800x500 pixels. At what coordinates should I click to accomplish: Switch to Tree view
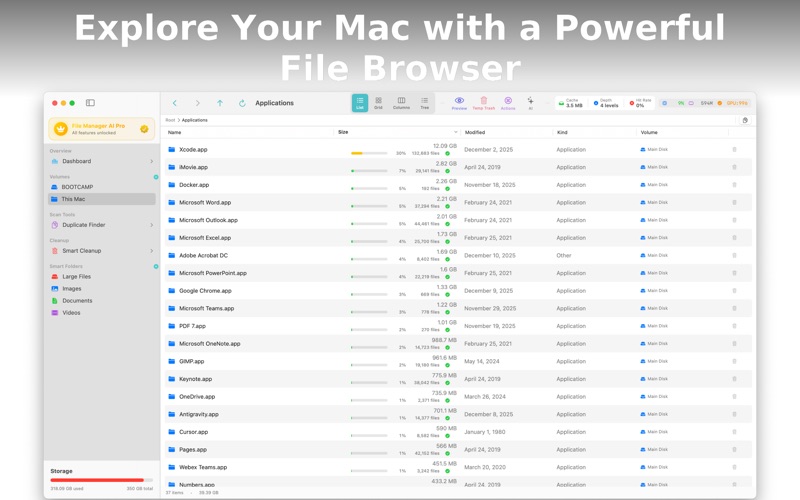tap(424, 103)
